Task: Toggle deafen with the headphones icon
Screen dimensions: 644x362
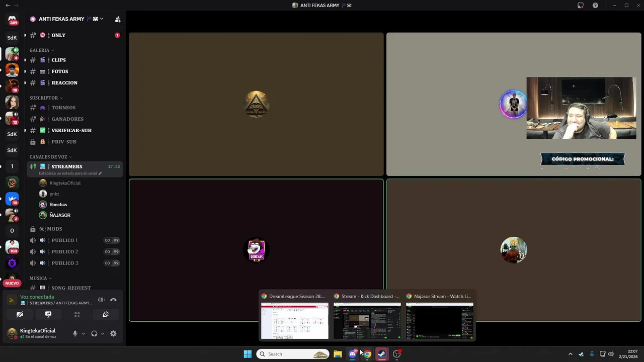Action: [94, 333]
